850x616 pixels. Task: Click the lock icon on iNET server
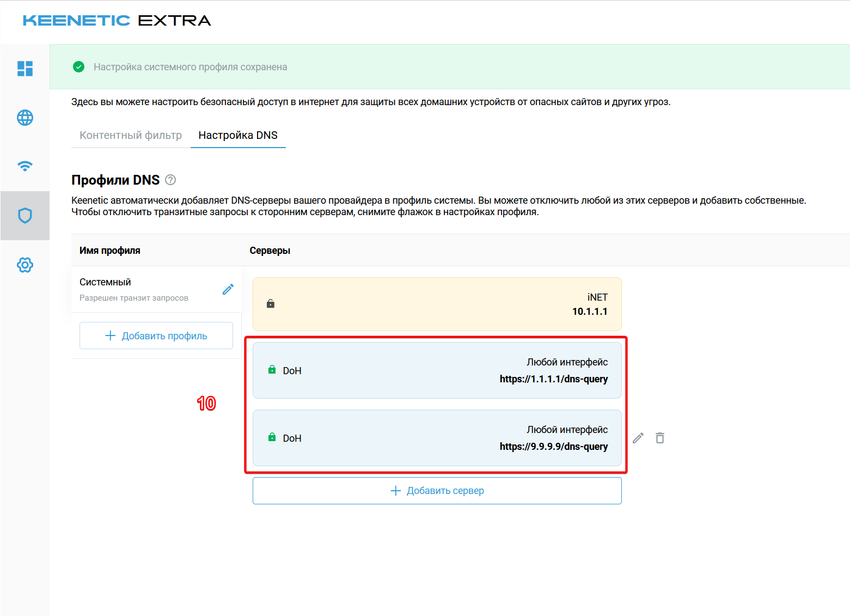tap(271, 304)
